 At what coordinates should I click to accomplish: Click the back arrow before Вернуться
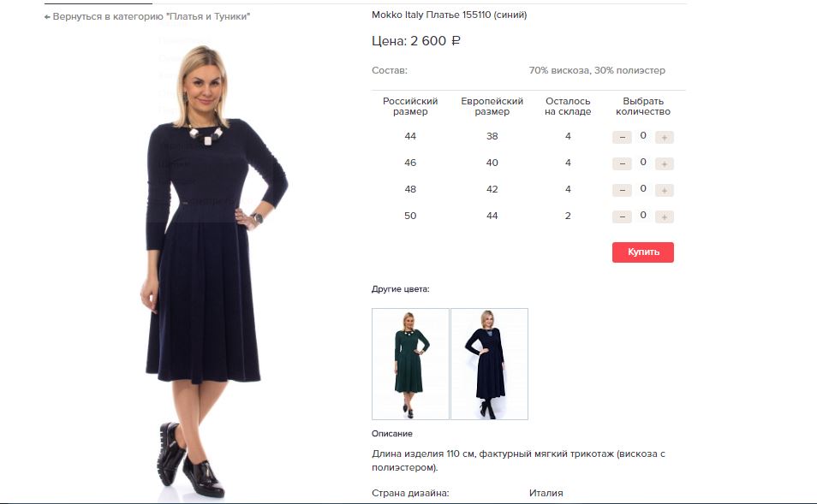tap(47, 17)
